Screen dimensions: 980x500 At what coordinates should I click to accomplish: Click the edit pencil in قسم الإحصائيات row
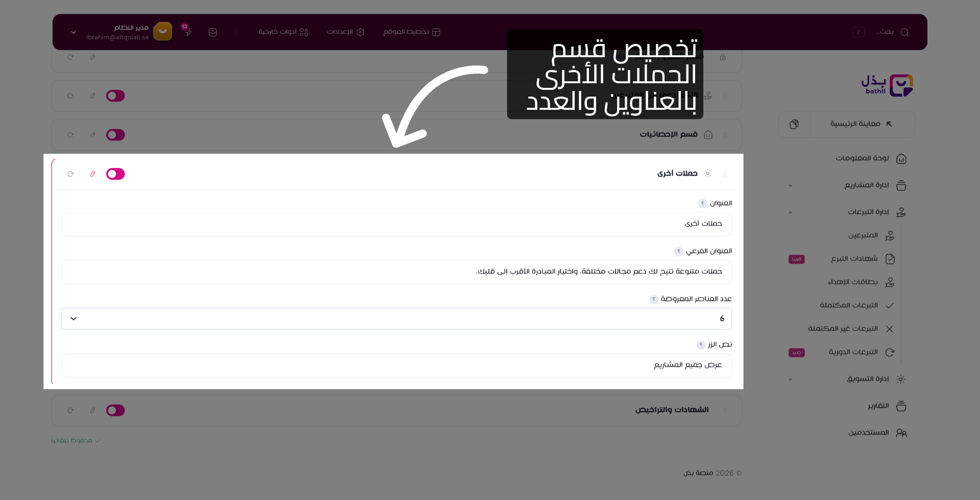(92, 135)
